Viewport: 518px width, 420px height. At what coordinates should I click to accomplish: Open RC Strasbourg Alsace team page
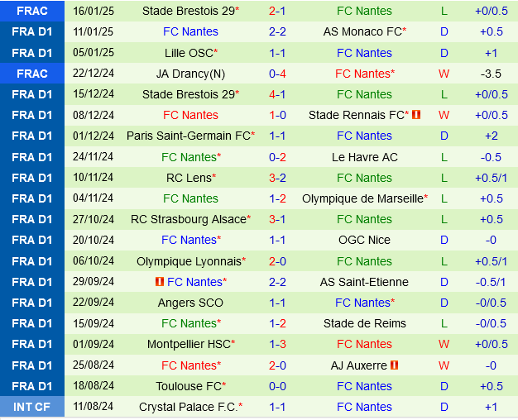click(x=190, y=219)
